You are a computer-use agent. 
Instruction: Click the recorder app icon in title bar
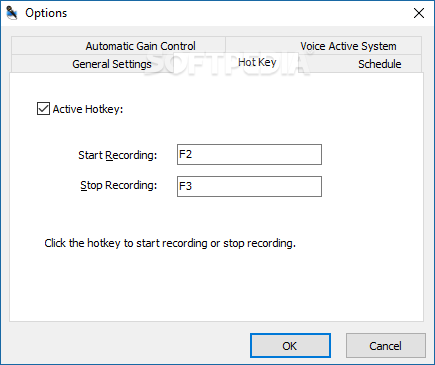(12, 13)
